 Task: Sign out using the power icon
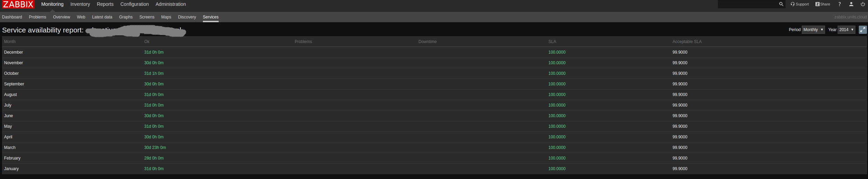coord(863,4)
